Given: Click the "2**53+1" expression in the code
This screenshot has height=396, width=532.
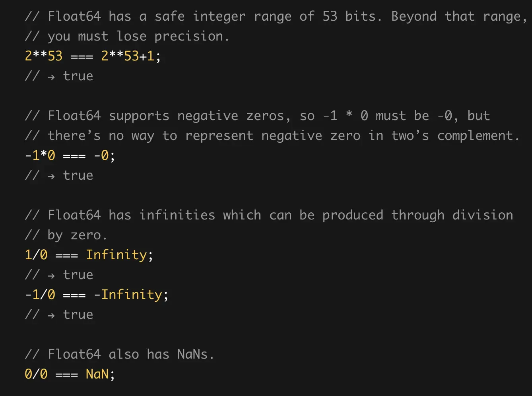Looking at the screenshot, I should point(128,56).
